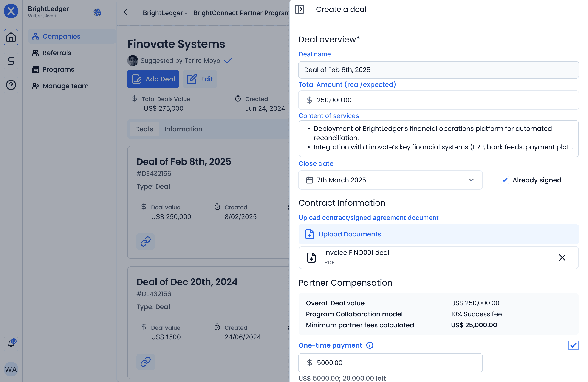Select the Deals tab

tap(144, 129)
